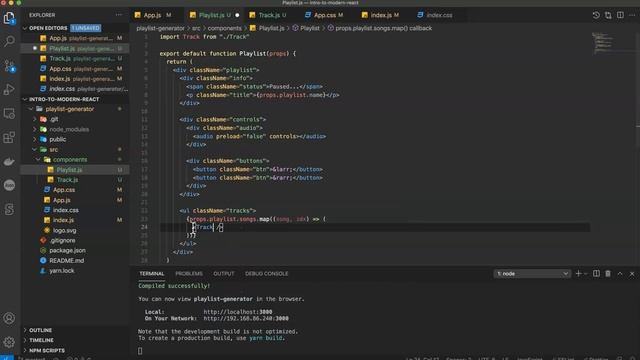Open the Output panel tab

224,273
